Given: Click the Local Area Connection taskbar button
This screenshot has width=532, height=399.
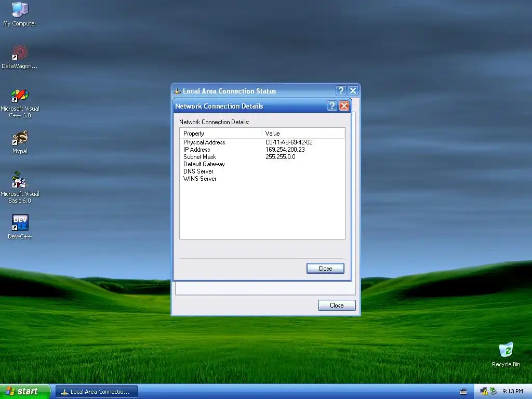Looking at the screenshot, I should (97, 392).
